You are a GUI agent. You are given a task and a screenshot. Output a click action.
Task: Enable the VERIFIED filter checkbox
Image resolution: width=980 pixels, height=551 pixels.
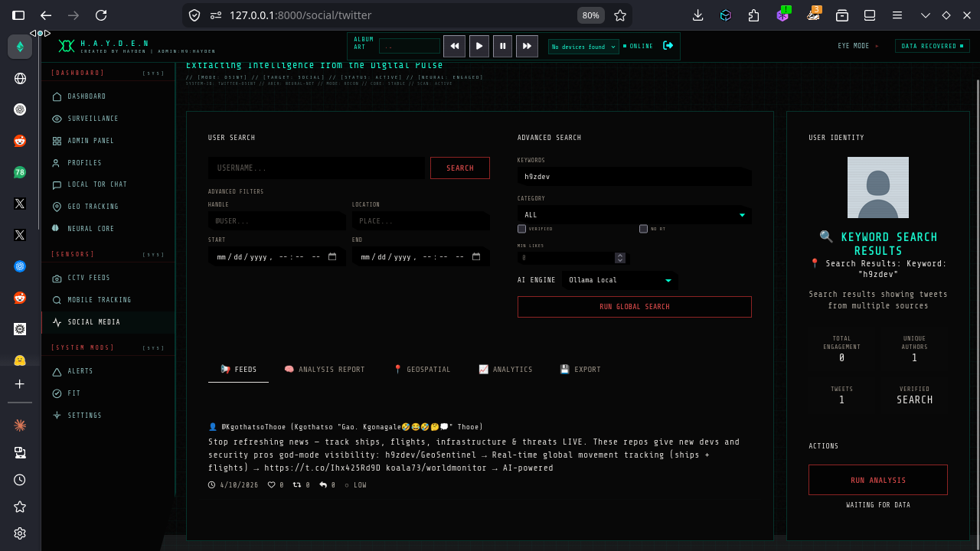click(521, 229)
